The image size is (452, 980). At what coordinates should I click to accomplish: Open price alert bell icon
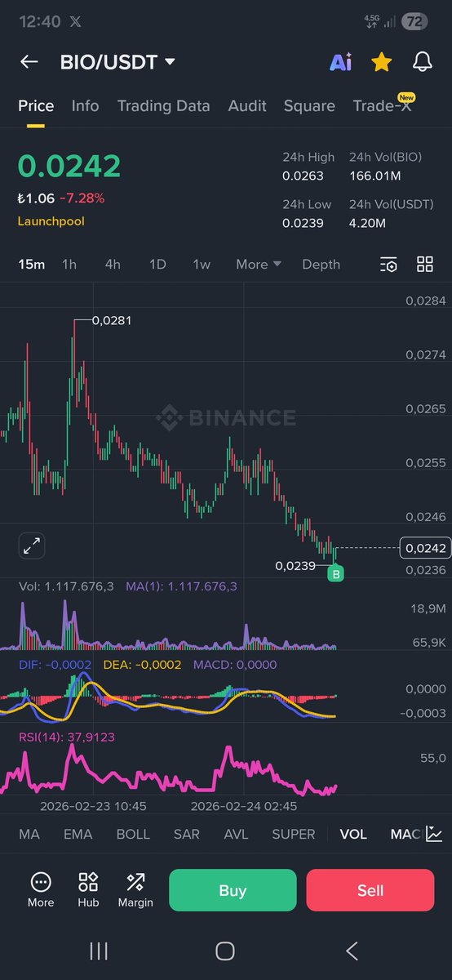click(422, 62)
